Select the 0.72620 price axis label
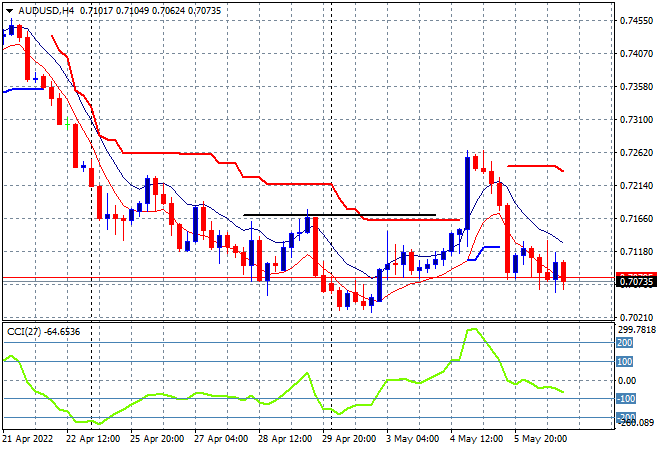This screenshot has height=450, width=660. coord(636,152)
